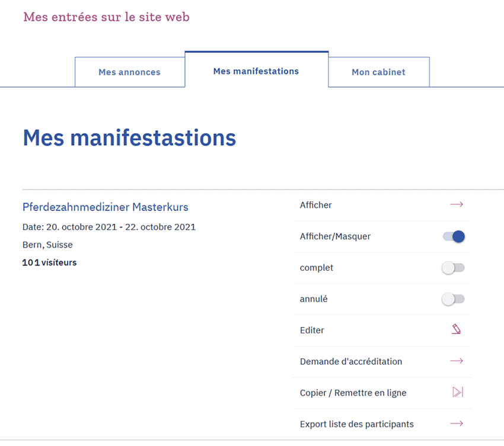
Task: Enable the complet switch
Action: 454,268
